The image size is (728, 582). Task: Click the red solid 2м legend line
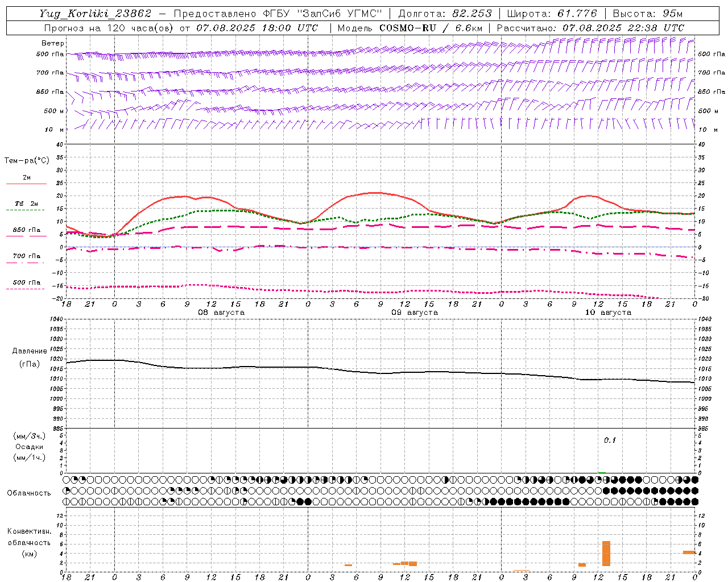coord(26,184)
